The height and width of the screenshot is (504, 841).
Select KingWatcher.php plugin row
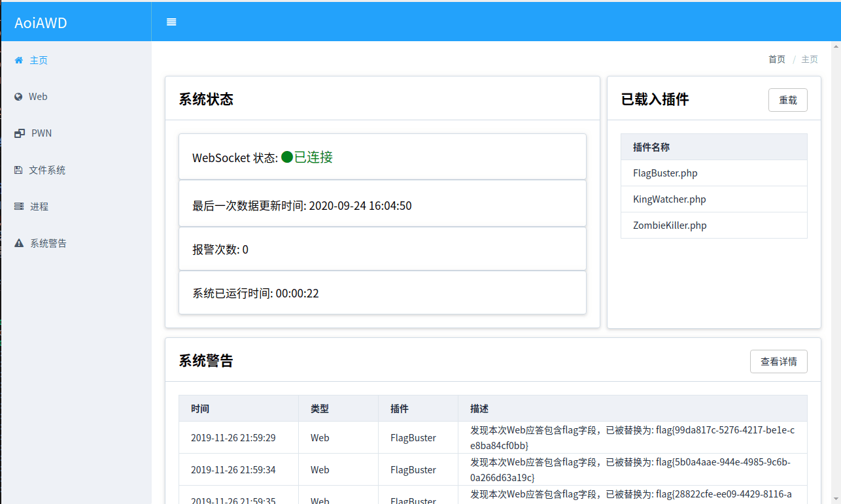point(714,199)
